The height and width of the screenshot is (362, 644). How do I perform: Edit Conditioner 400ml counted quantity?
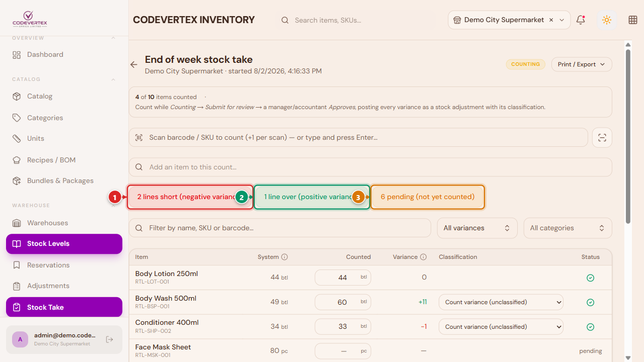[343, 327]
